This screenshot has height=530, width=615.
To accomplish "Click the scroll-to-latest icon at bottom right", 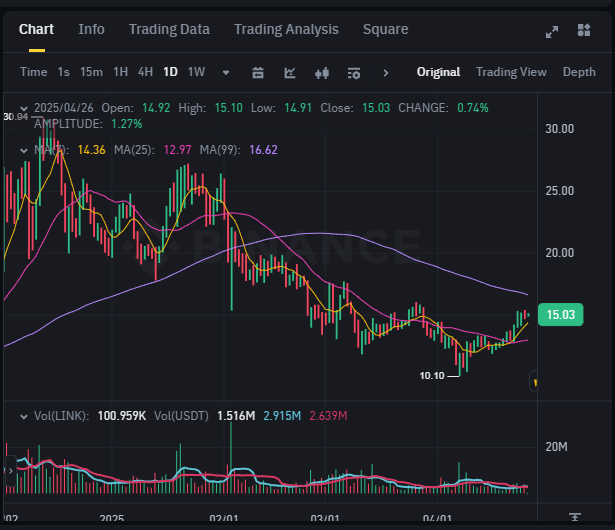I will tap(575, 517).
